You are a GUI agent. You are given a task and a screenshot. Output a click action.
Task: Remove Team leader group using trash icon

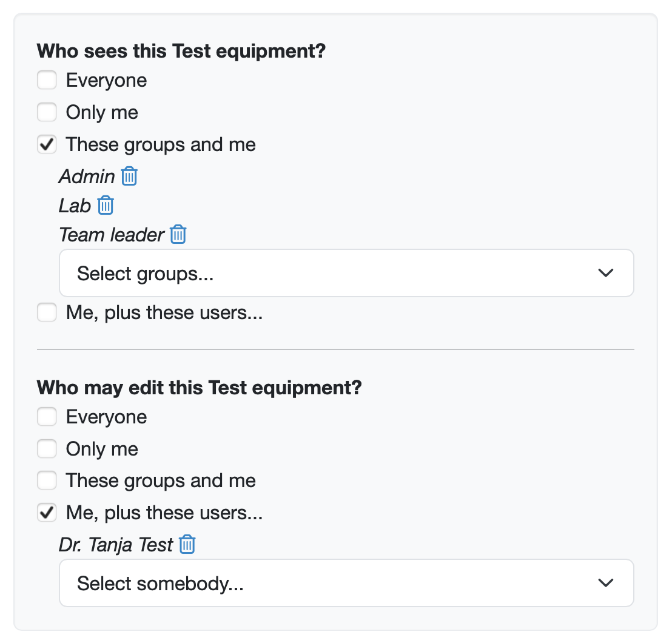pyautogui.click(x=178, y=235)
